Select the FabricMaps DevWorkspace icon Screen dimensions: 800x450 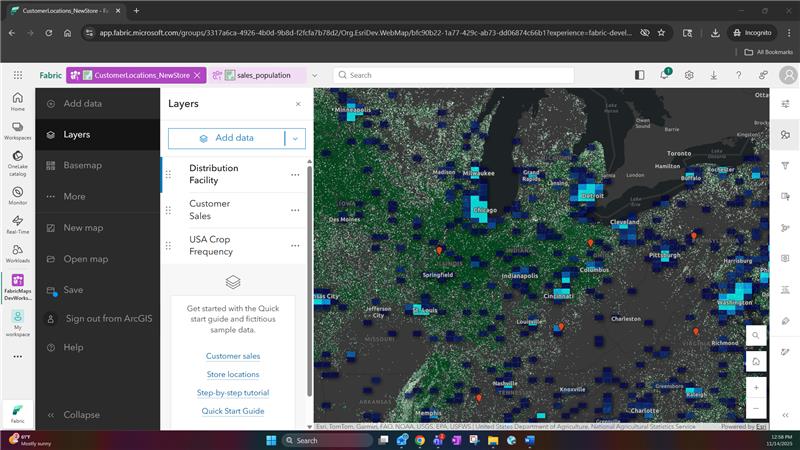(17, 287)
